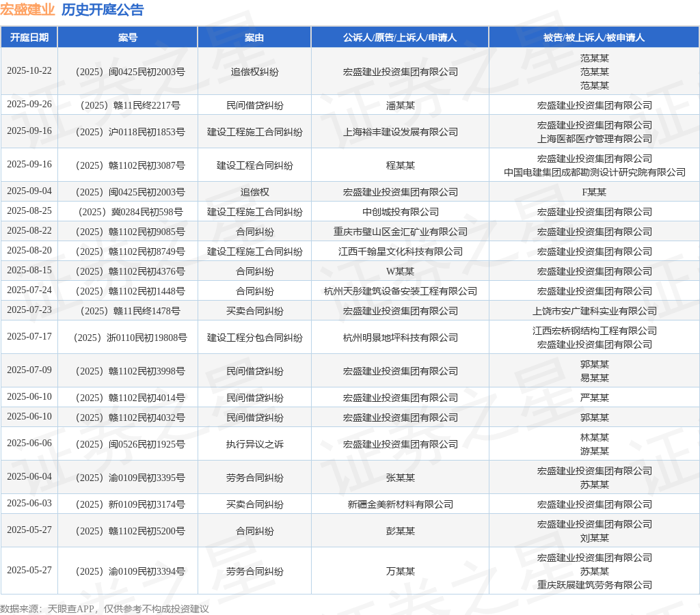Click 中创城投有限公司
Image resolution: width=700 pixels, height=615 pixels.
click(x=401, y=212)
